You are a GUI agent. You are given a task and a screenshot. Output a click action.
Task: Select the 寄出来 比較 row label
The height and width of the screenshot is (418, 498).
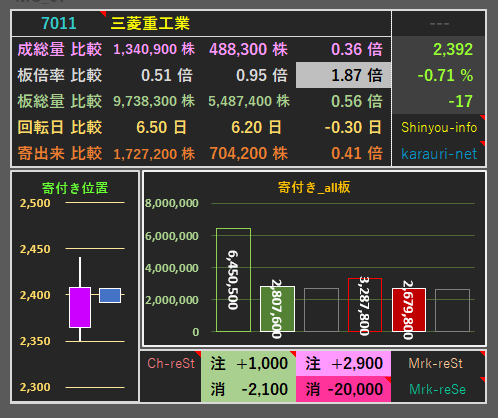point(60,153)
